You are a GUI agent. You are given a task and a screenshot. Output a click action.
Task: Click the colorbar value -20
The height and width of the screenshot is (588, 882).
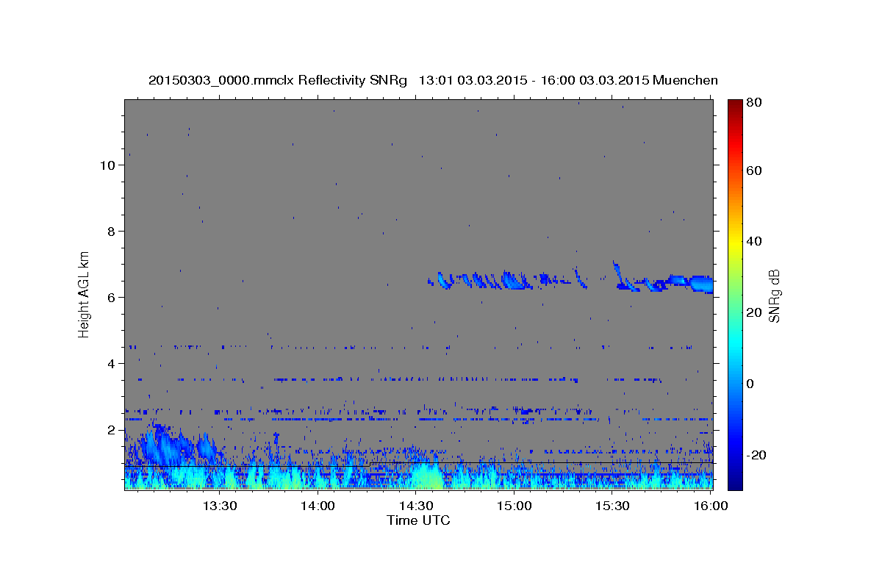tap(755, 455)
